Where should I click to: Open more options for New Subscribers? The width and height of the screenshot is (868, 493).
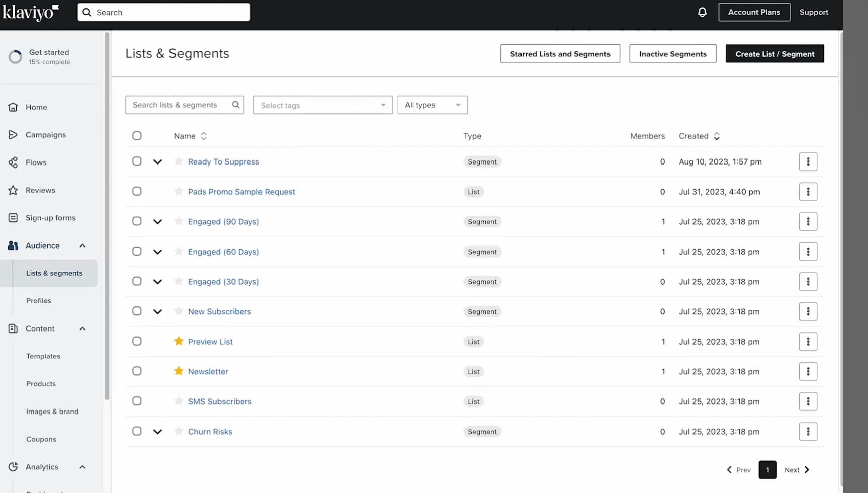(808, 311)
